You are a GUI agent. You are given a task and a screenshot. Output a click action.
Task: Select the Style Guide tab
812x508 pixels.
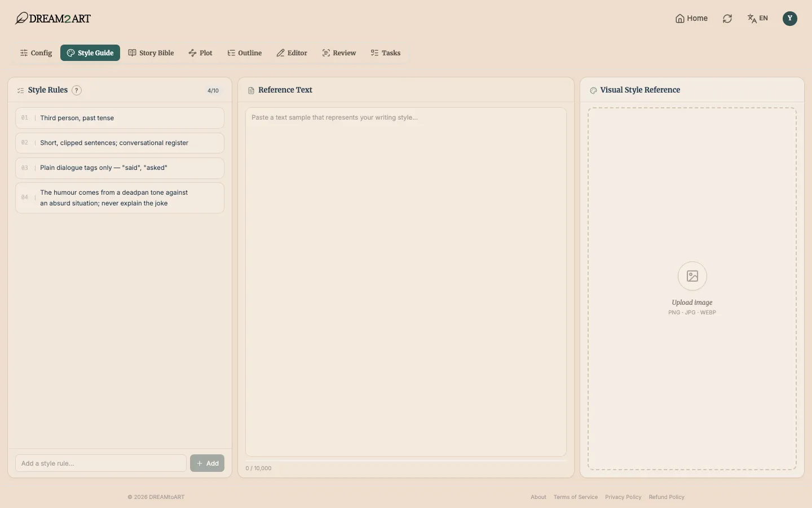click(x=90, y=53)
